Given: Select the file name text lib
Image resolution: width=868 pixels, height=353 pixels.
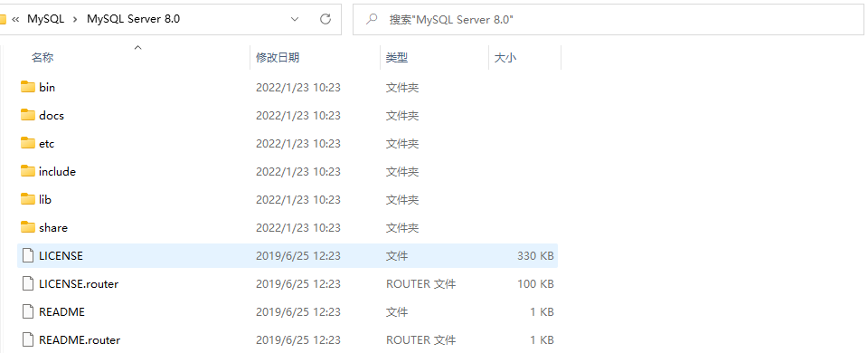Looking at the screenshot, I should (45, 199).
